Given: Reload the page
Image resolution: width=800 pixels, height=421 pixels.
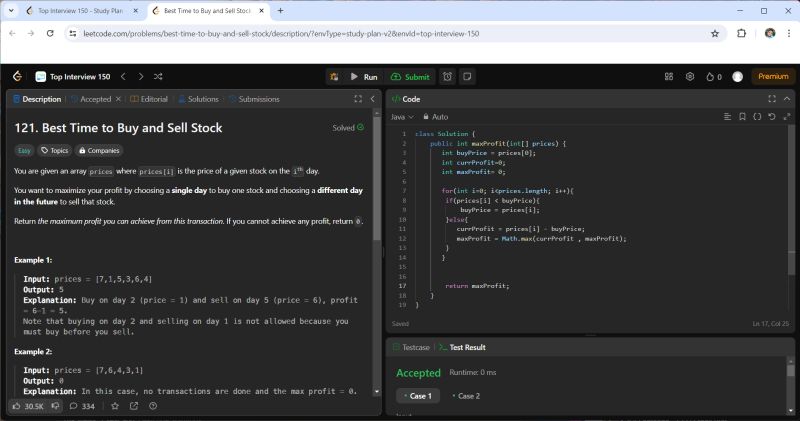Looking at the screenshot, I should pos(50,34).
